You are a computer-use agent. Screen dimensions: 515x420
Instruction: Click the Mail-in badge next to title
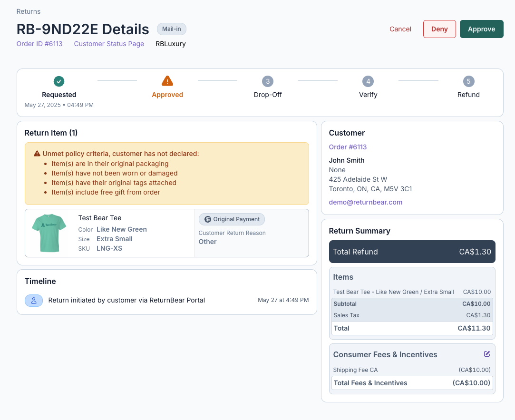172,29
